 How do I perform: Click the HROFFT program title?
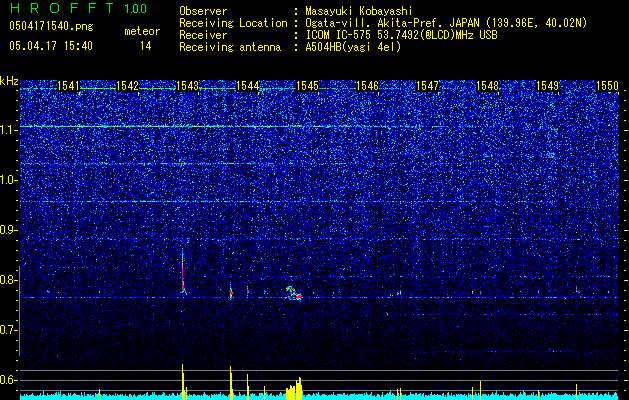63,8
